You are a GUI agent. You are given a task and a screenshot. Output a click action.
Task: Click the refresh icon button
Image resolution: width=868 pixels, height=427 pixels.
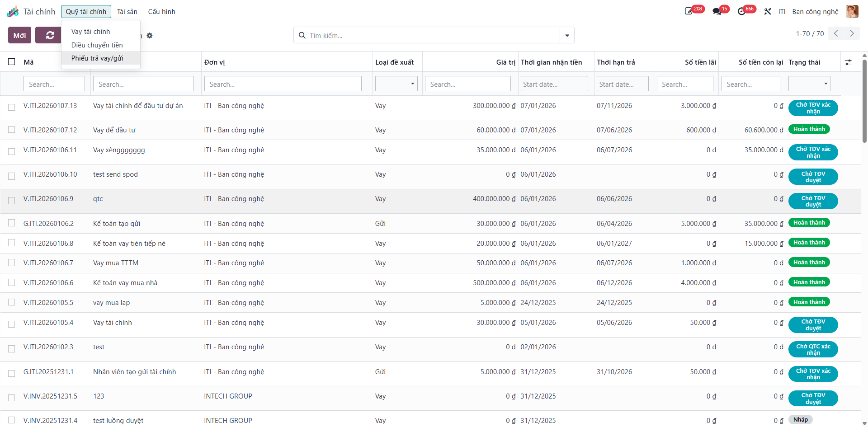pyautogui.click(x=50, y=35)
